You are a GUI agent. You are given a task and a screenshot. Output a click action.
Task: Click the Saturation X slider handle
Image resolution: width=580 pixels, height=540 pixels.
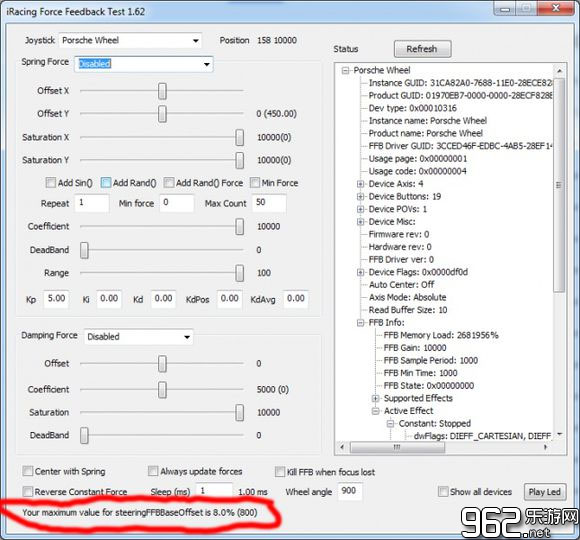(240, 138)
